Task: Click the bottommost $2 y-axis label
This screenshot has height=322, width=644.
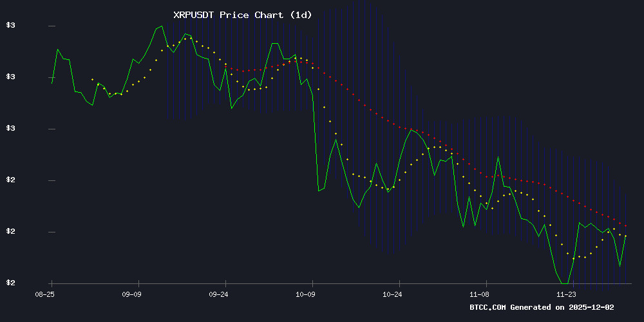Action: point(10,283)
